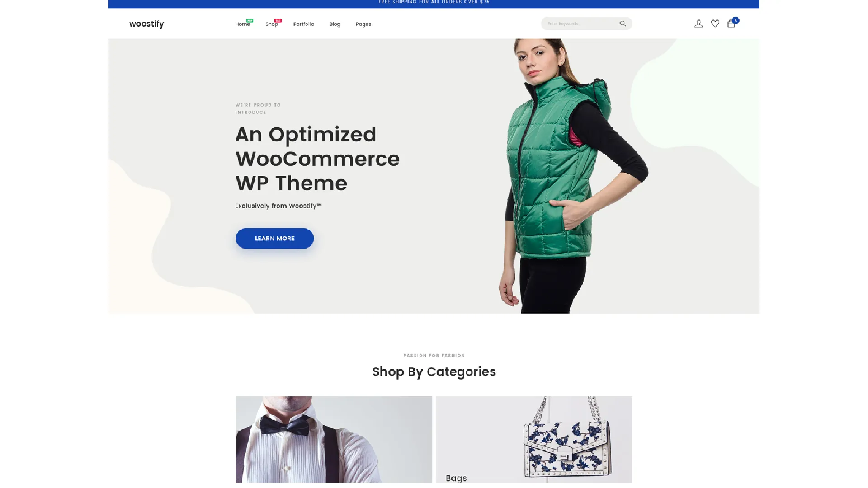
Task: Expand the Portfolio menu
Action: 303,24
